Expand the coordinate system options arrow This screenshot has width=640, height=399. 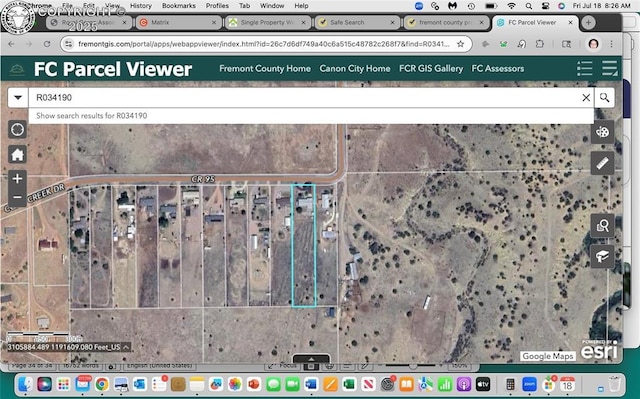[126, 347]
